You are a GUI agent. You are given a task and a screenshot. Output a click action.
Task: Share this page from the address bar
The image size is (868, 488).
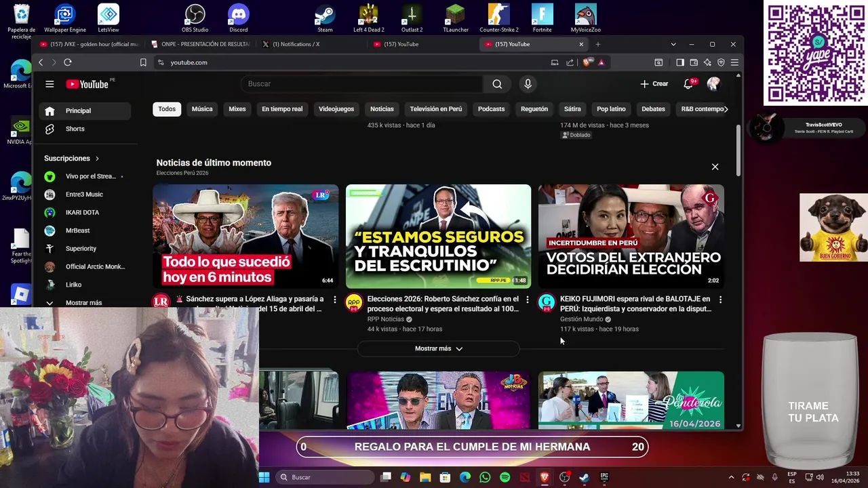click(570, 62)
